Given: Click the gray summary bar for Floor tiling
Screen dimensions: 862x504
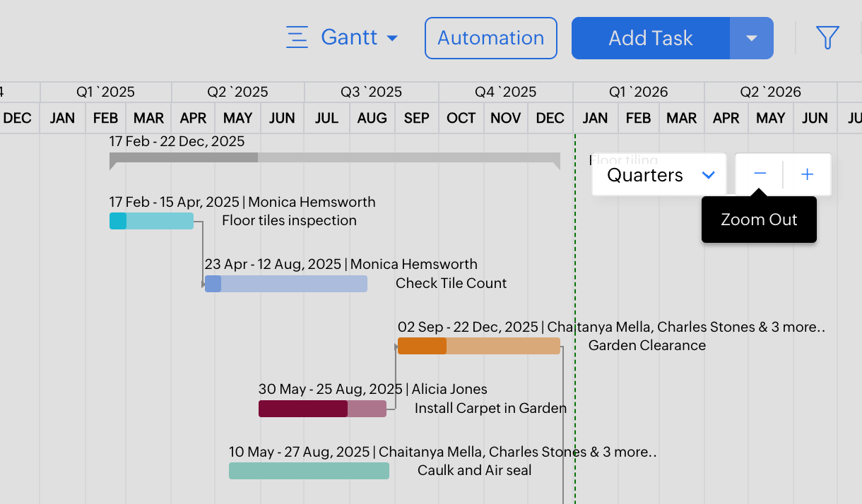Looking at the screenshot, I should pos(334,158).
